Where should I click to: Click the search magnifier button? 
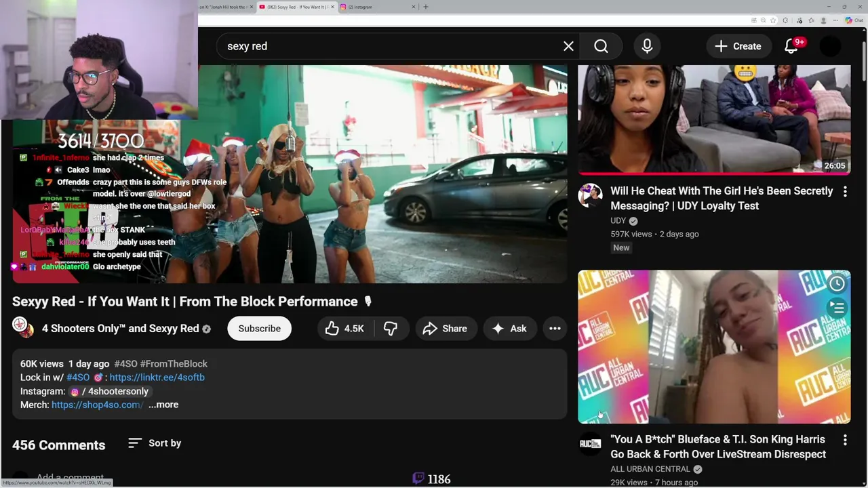click(x=601, y=46)
